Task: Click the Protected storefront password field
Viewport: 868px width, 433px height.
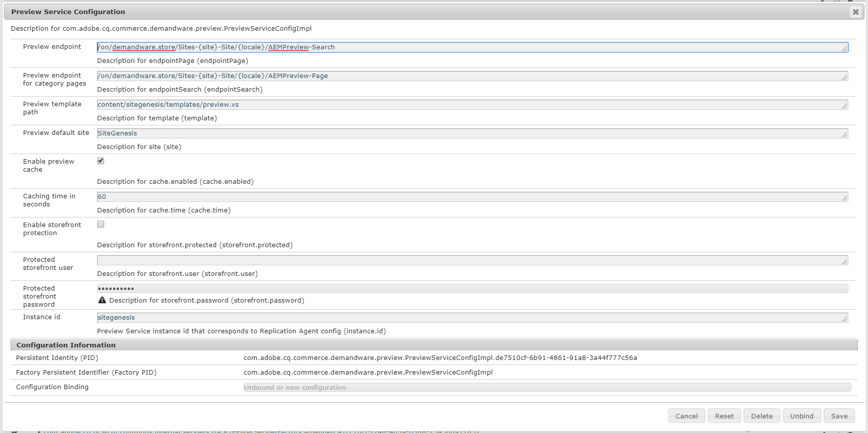Action: click(x=472, y=288)
